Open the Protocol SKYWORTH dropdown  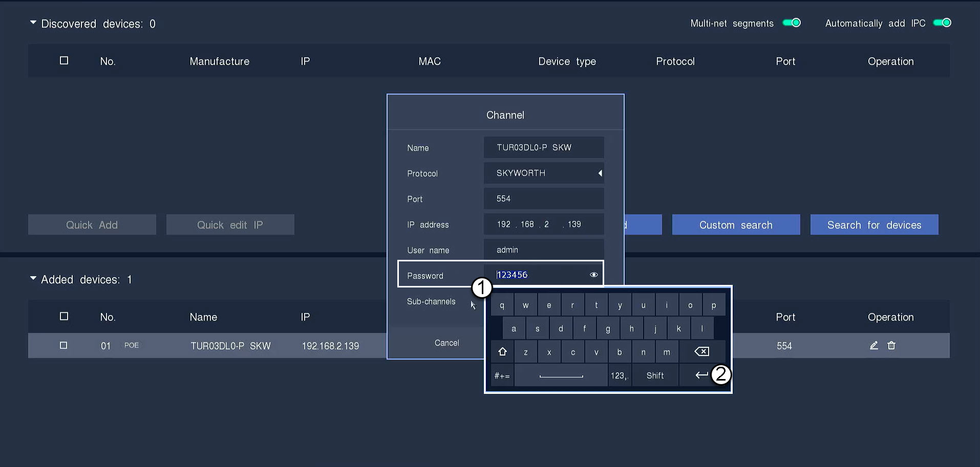[x=544, y=173]
